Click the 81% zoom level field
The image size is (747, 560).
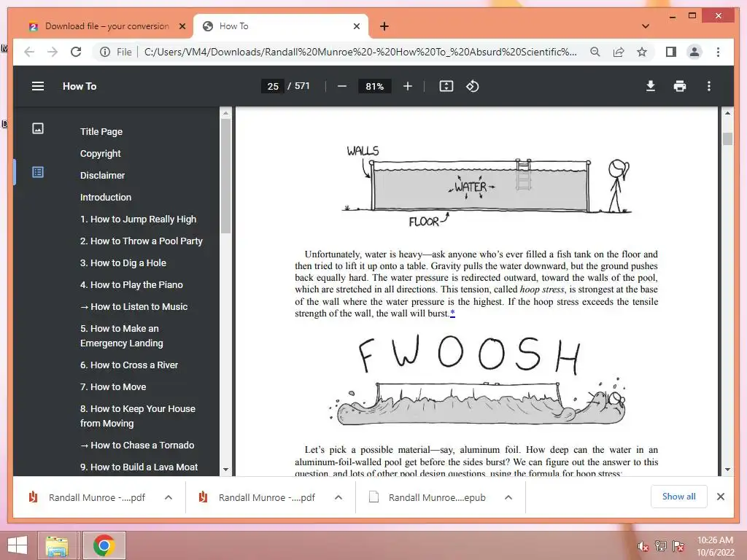click(374, 86)
